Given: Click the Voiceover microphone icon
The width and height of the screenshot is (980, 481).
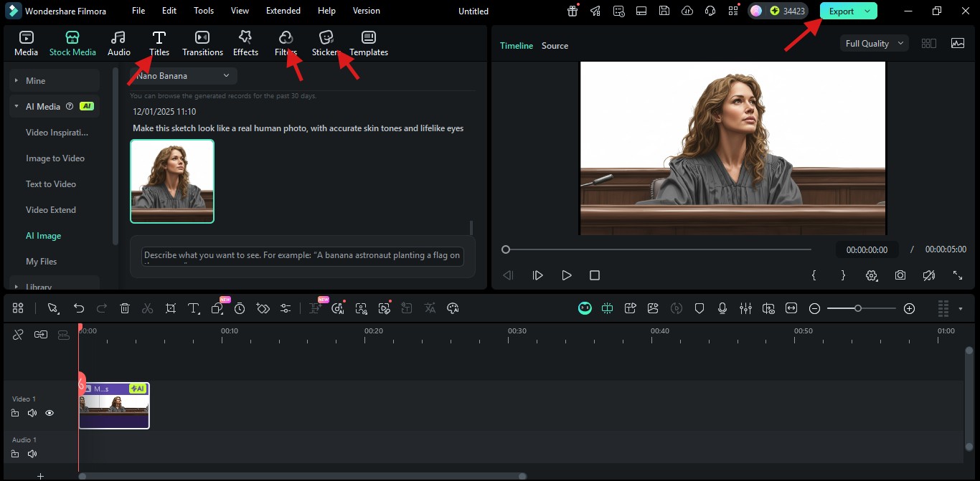Looking at the screenshot, I should (x=722, y=308).
